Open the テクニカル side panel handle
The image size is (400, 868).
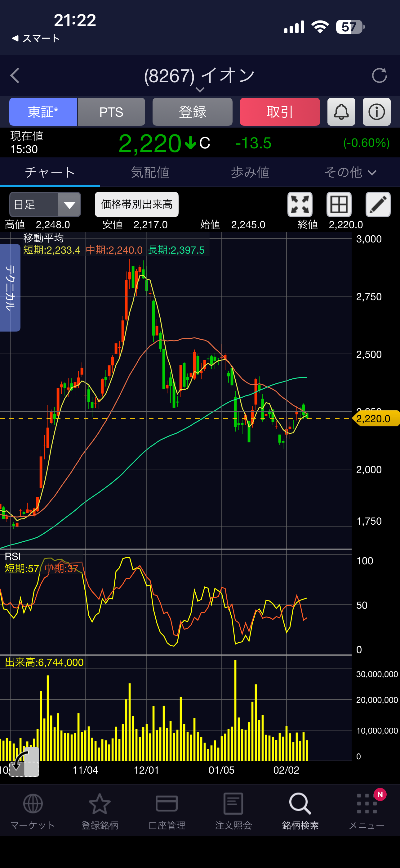10,287
